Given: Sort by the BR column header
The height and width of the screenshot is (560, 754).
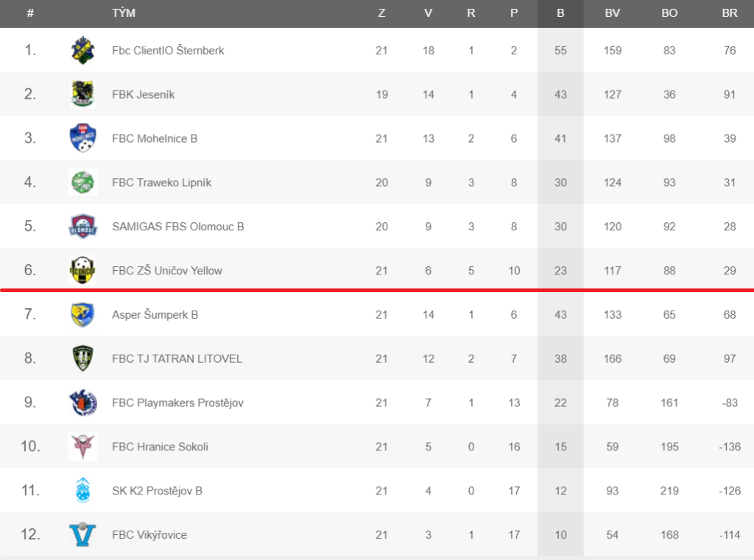Looking at the screenshot, I should [730, 13].
